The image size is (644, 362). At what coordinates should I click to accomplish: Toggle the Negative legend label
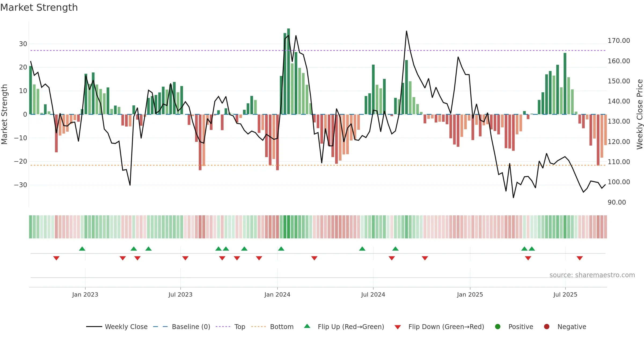coord(572,327)
